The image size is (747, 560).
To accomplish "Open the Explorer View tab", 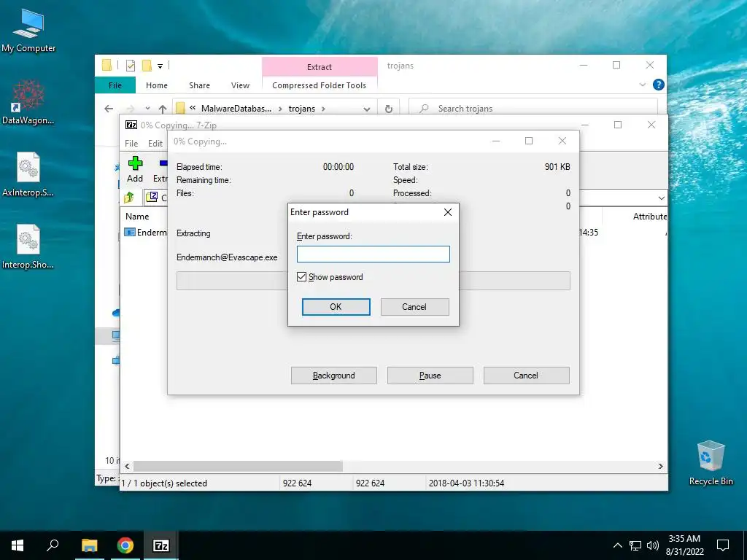I will (x=240, y=85).
